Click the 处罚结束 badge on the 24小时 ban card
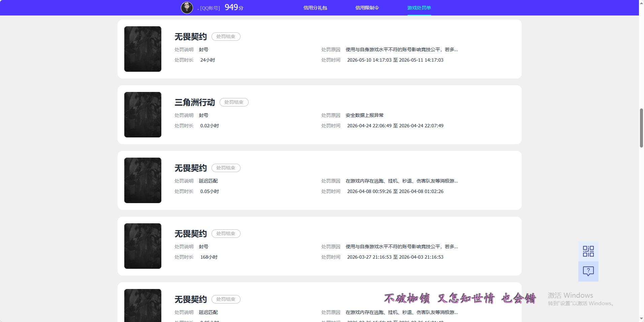The image size is (644, 322). pyautogui.click(x=226, y=36)
